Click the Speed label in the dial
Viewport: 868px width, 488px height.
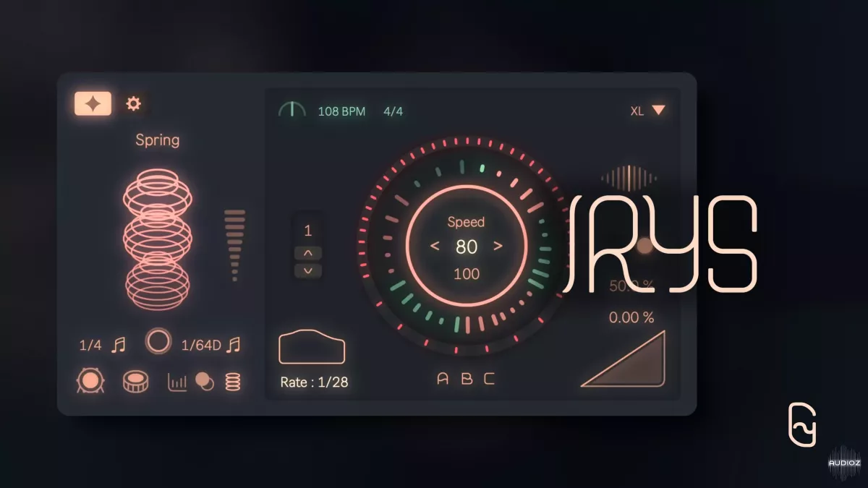click(x=466, y=222)
